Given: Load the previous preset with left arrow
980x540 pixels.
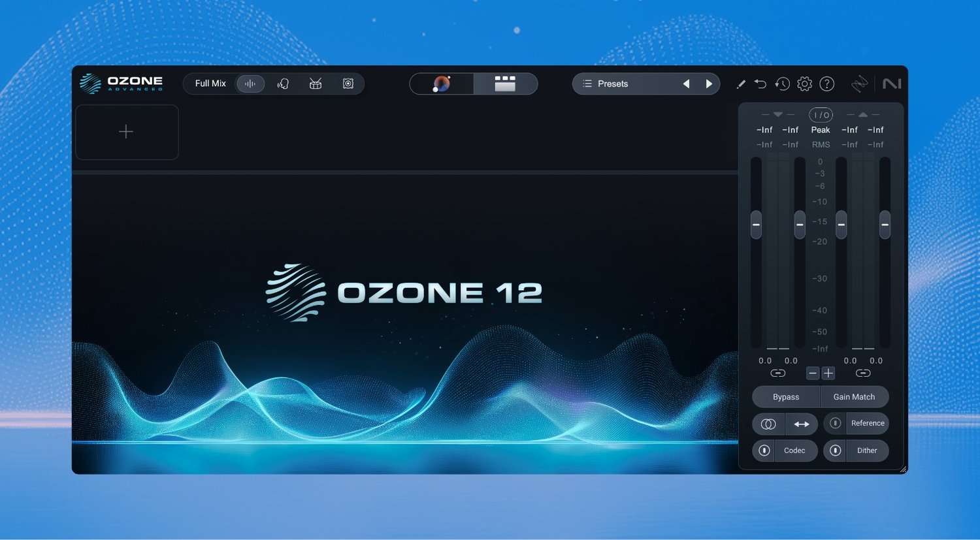Looking at the screenshot, I should tap(686, 84).
